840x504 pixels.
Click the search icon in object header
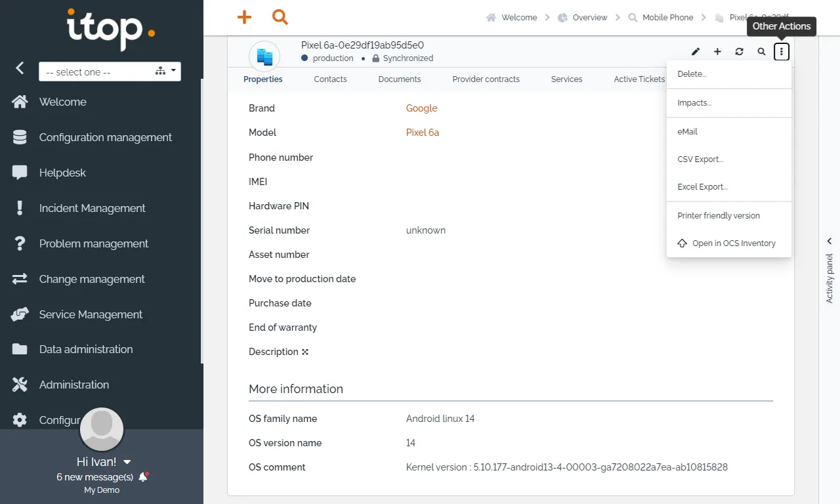[761, 51]
